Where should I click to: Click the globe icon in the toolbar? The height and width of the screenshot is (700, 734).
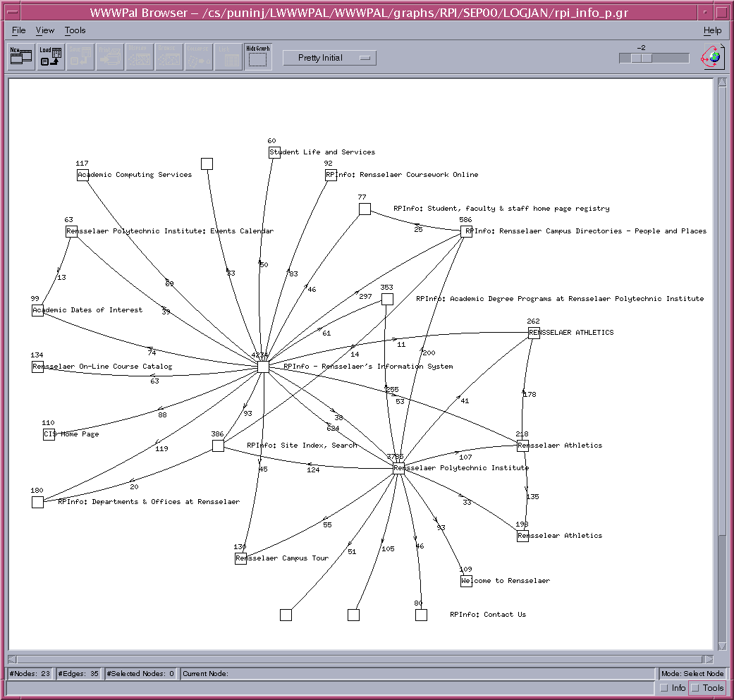[x=712, y=57]
